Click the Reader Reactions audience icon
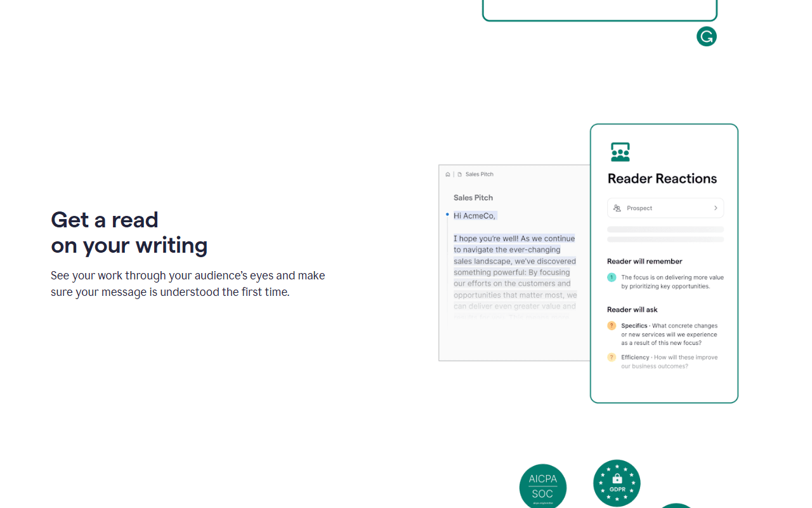Screen dimensions: 812x508 point(620,152)
